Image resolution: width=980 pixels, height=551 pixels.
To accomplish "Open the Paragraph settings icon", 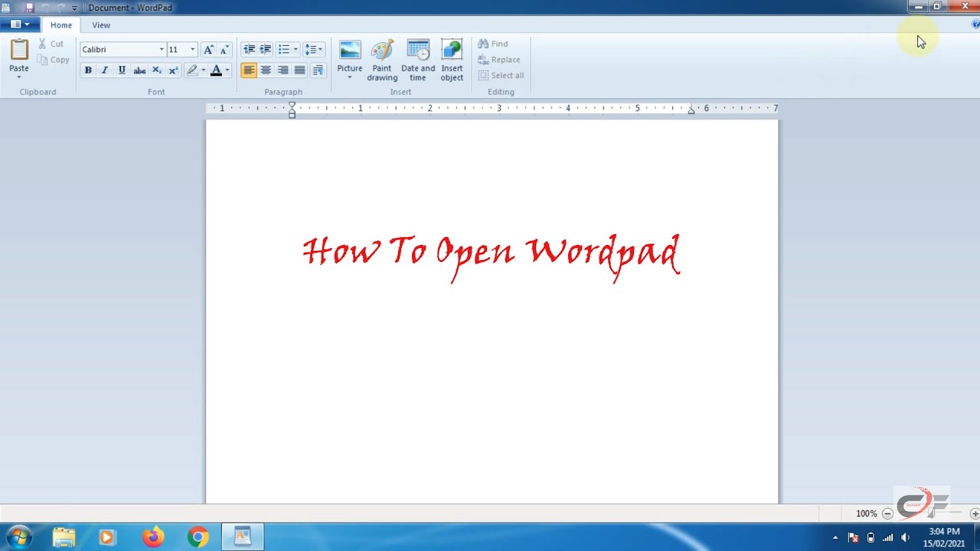I will pos(318,70).
